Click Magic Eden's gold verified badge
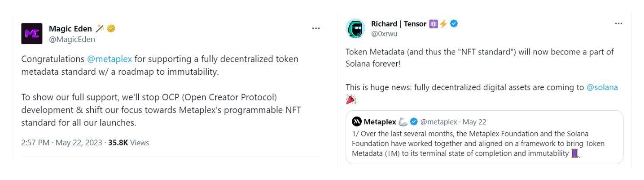Viewport: 644px width, 180px height. coord(111,28)
